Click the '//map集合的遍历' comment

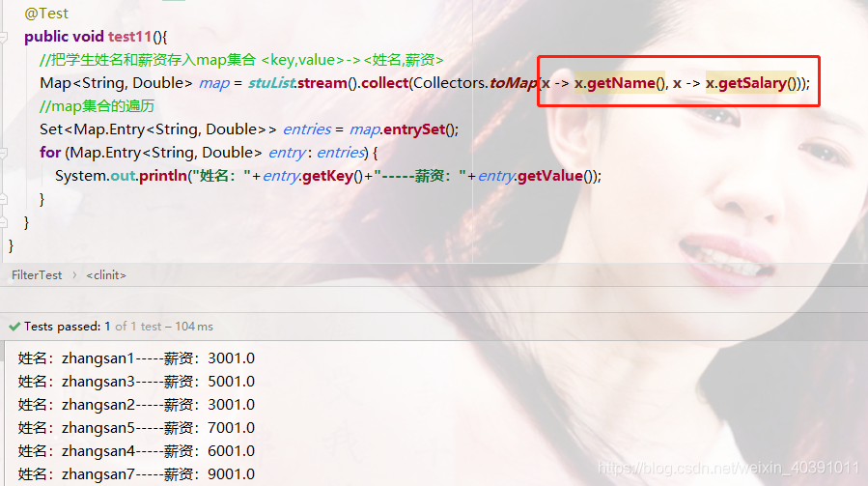pos(97,106)
